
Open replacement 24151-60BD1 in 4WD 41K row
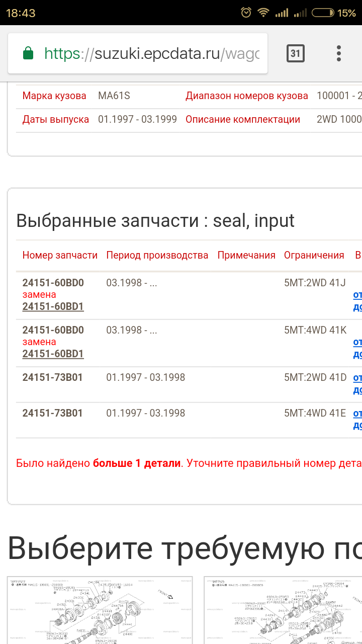click(x=53, y=354)
